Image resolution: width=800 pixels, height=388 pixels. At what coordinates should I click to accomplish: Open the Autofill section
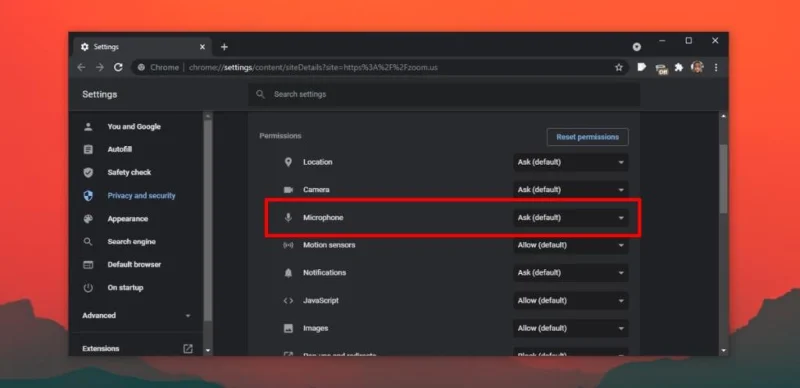[120, 150]
